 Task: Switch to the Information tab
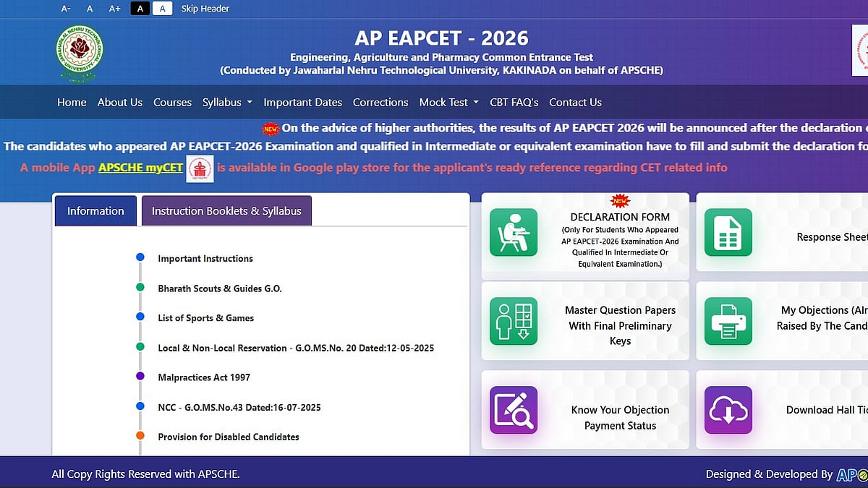[x=95, y=211]
